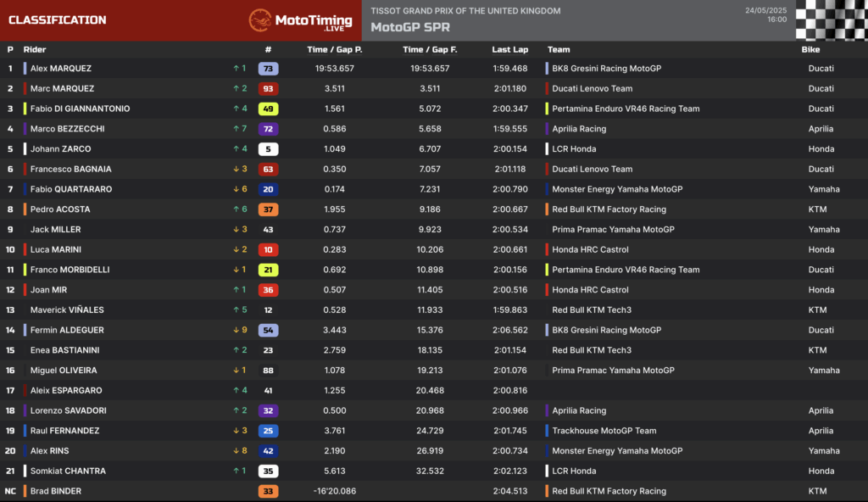
Task: Select rider Maverick VIÑALES
Action: pyautogui.click(x=67, y=310)
